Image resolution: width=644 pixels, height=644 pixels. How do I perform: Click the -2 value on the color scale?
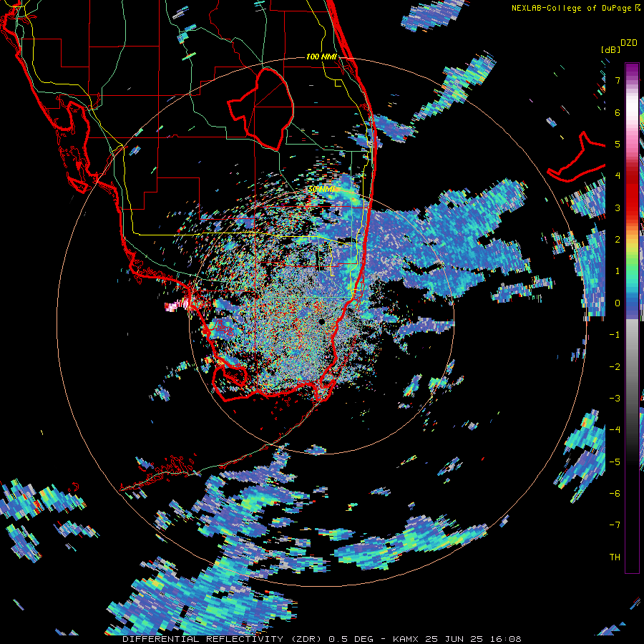click(615, 367)
